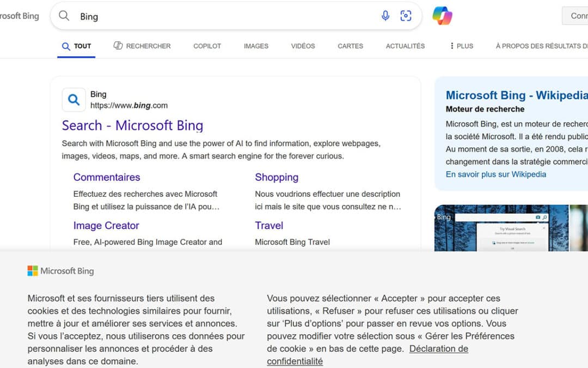Open the ACTUALITÉS tab
The width and height of the screenshot is (588, 368).
(x=406, y=46)
